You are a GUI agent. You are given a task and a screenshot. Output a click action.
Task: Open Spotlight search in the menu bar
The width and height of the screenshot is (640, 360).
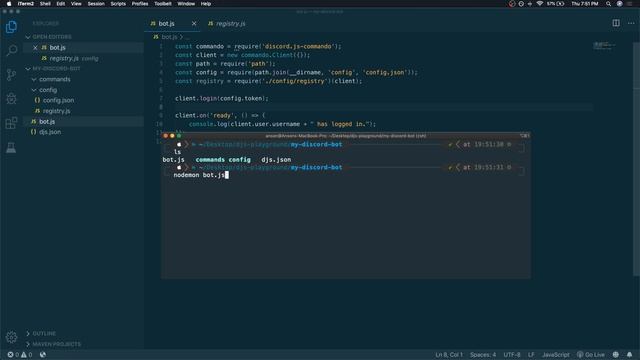pos(608,4)
